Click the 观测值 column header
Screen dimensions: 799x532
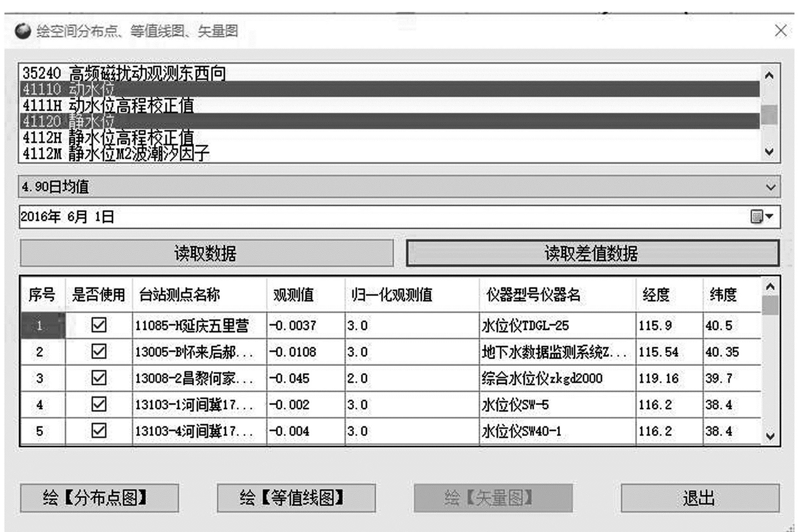294,295
